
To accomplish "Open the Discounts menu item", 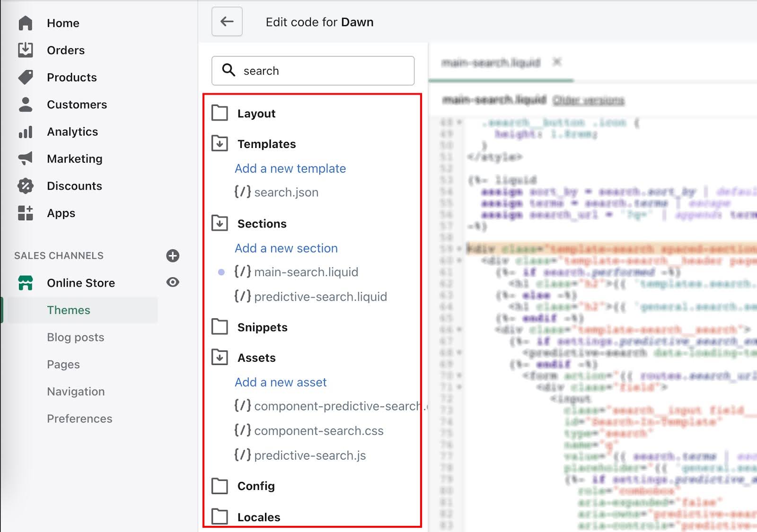I will (74, 186).
